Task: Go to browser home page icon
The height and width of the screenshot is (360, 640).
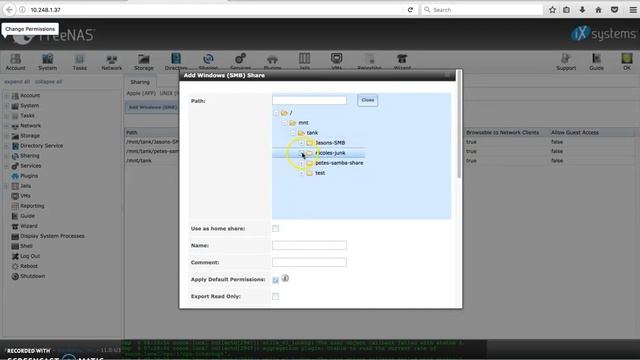Action: tap(598, 9)
